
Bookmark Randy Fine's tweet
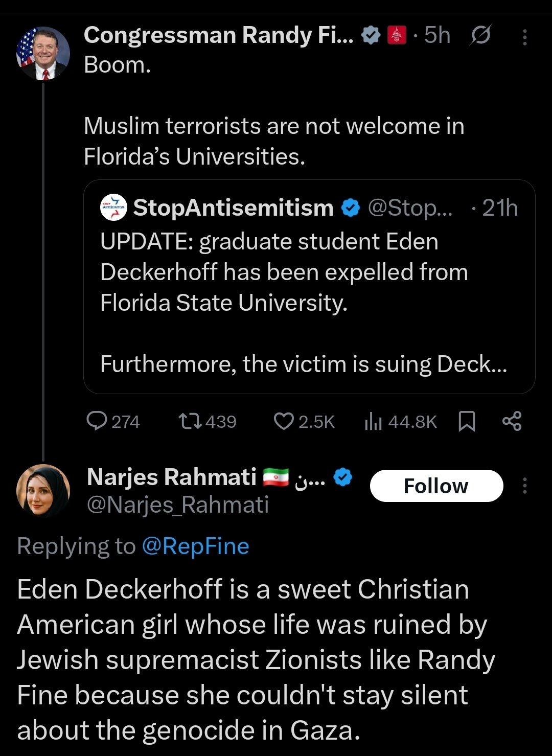467,421
